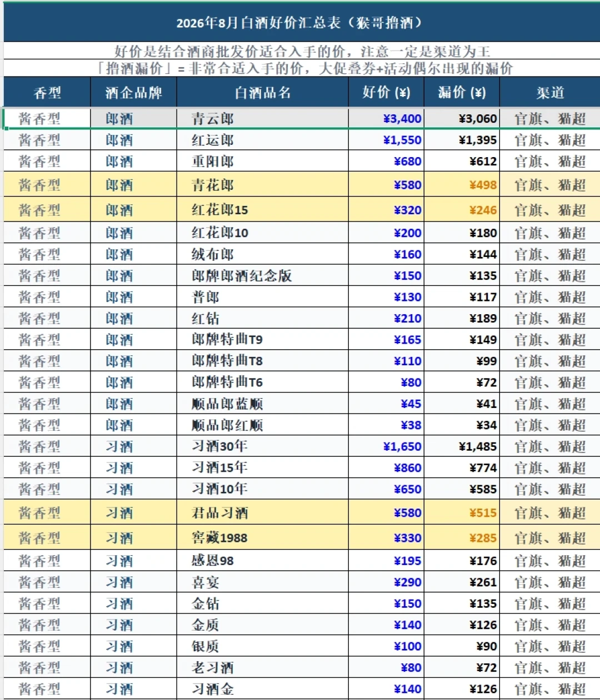600x700 pixels.
Task: Select the '郎牌特曲T9' cell
Action: point(263,339)
